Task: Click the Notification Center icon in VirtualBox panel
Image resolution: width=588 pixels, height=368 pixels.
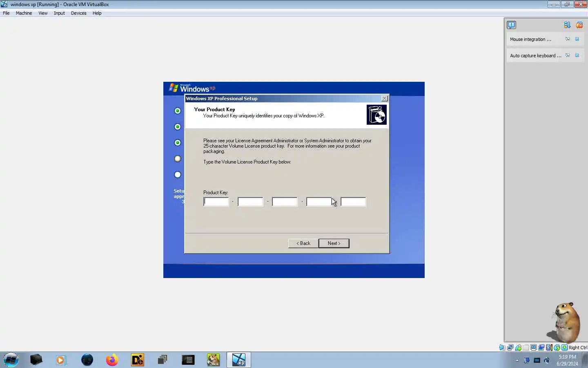Action: click(x=511, y=25)
